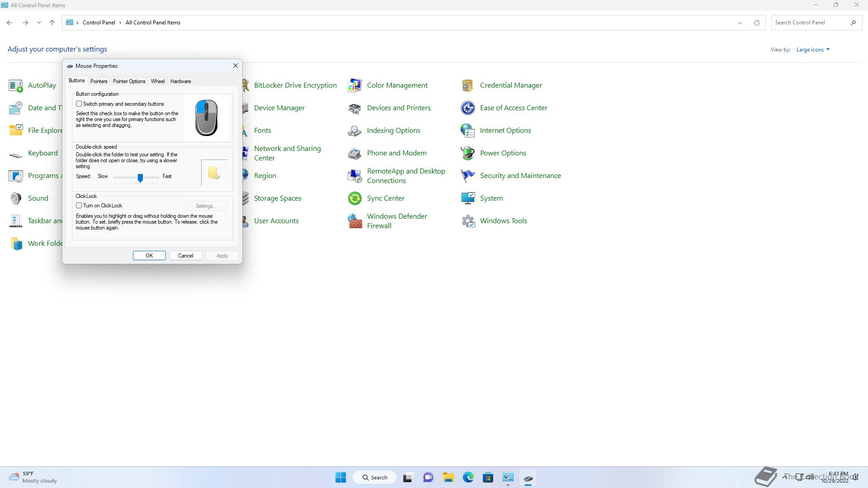Click the refresh icon in address bar
This screenshot has height=488, width=868.
756,23
